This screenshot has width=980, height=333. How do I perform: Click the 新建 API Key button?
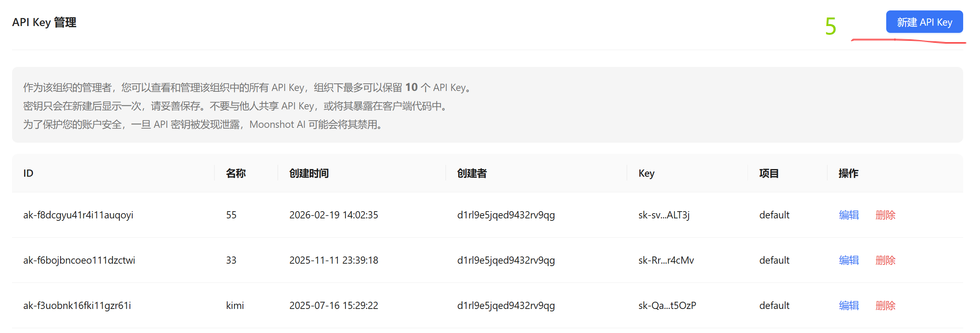point(924,22)
